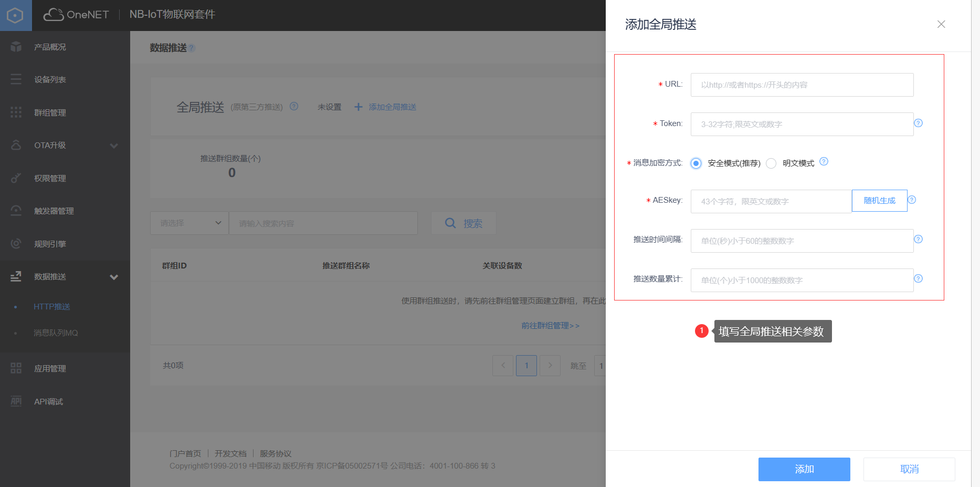
Task: Click the 取消 button
Action: pyautogui.click(x=909, y=469)
